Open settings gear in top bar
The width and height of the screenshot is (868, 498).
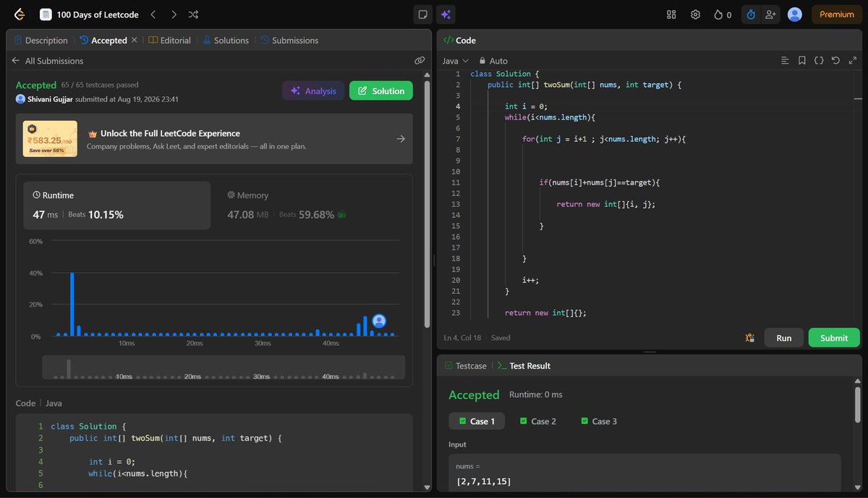point(695,14)
